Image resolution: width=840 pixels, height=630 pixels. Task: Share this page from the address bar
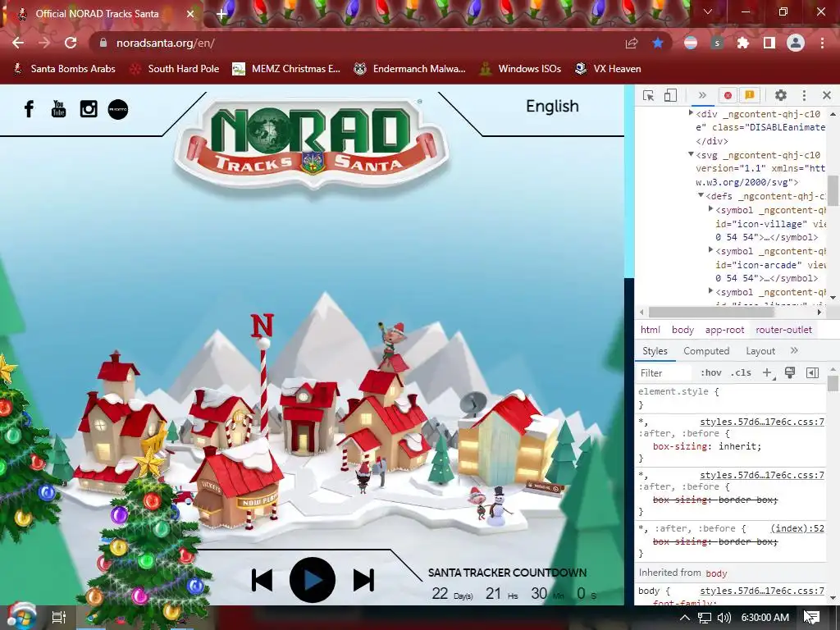pos(632,43)
